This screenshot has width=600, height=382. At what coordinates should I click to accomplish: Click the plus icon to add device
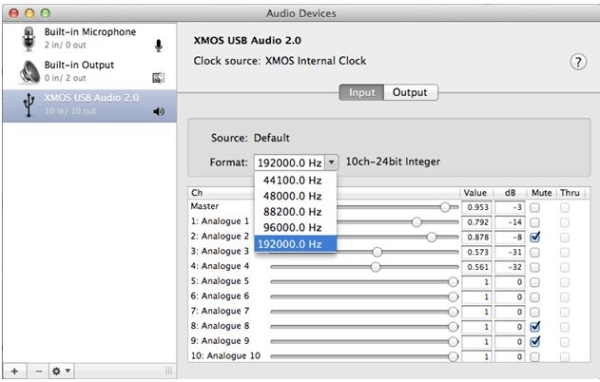point(15,371)
